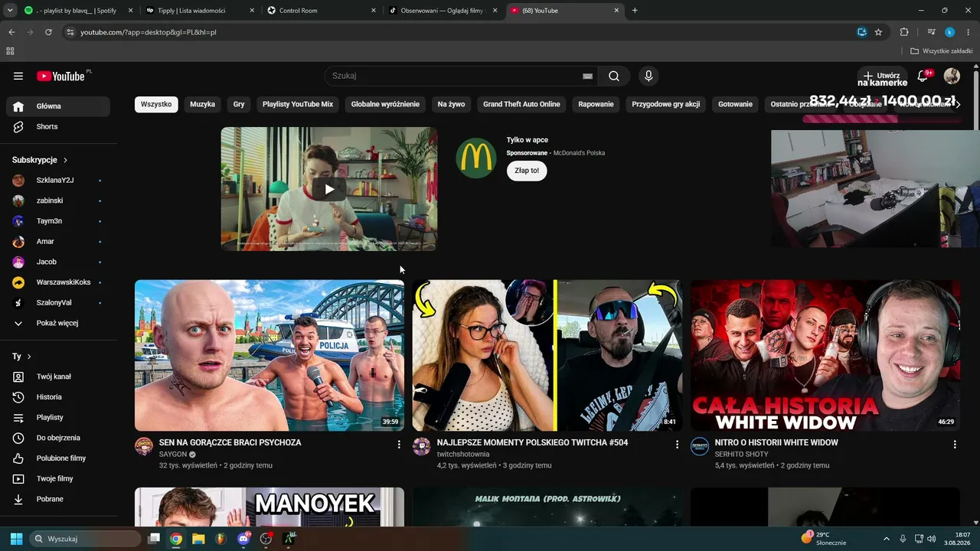Image resolution: width=980 pixels, height=551 pixels.
Task: Open Pobrane downloads in the sidebar
Action: 58,499
